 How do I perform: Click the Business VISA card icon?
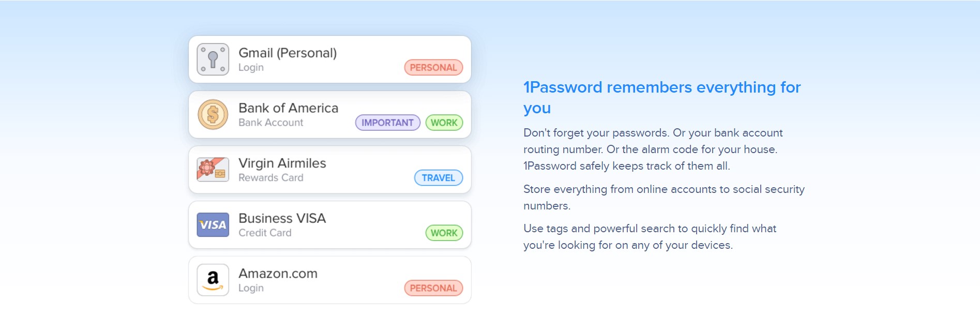coord(212,225)
